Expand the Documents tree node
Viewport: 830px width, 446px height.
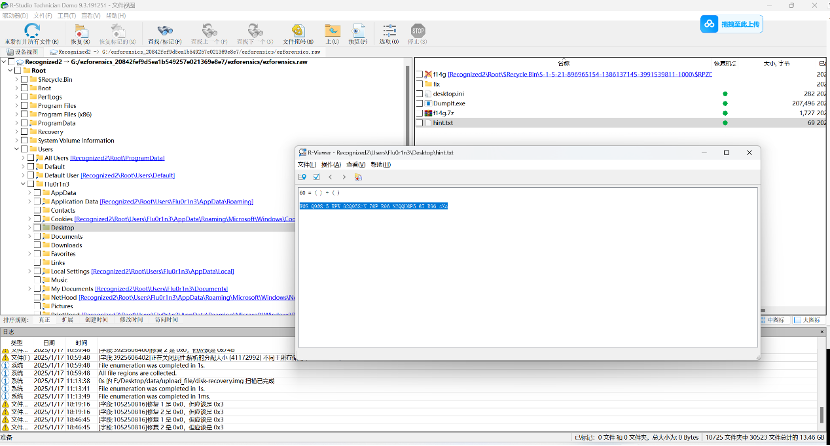coord(29,236)
